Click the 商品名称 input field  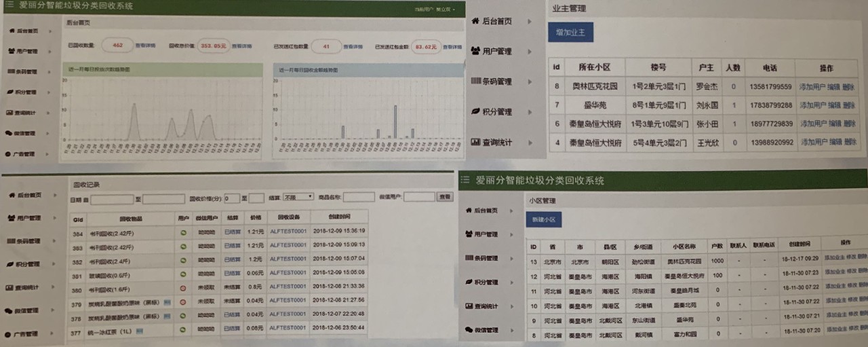359,198
